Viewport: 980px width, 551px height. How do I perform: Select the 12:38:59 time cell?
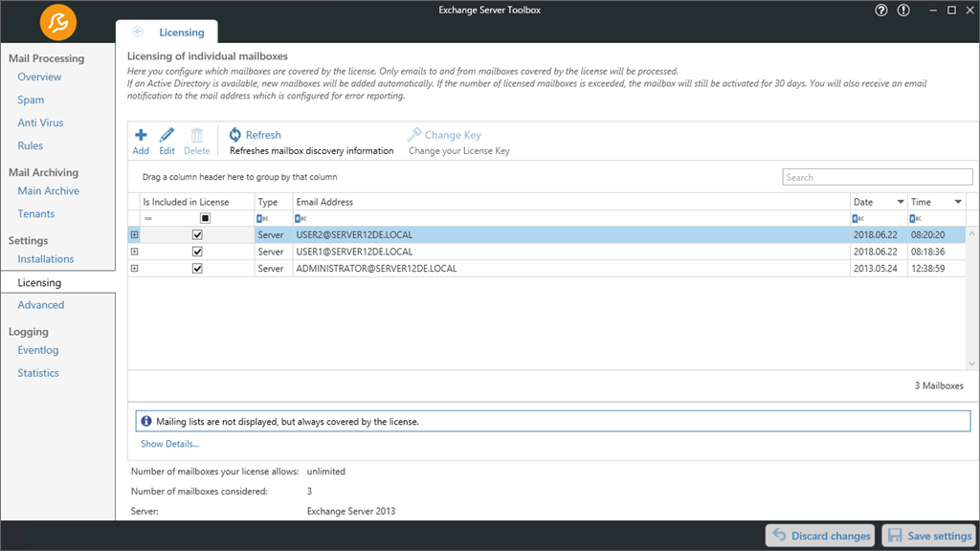[936, 269]
